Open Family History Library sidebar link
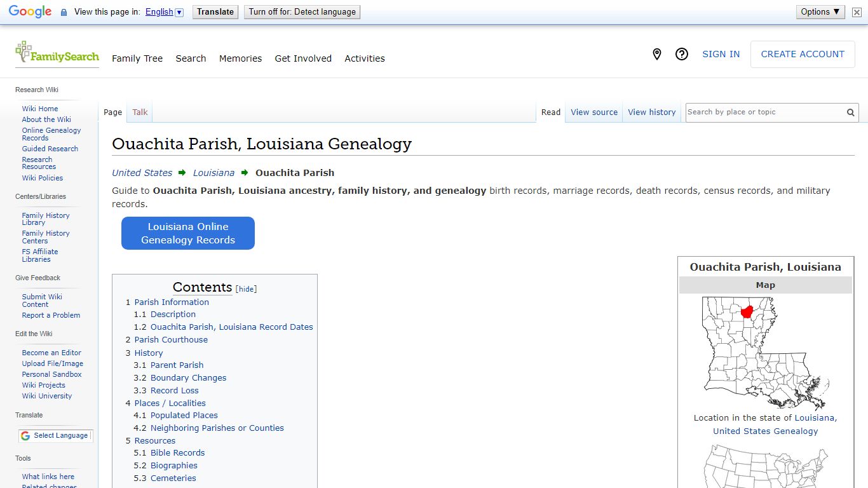Image resolution: width=868 pixels, height=488 pixels. point(46,219)
